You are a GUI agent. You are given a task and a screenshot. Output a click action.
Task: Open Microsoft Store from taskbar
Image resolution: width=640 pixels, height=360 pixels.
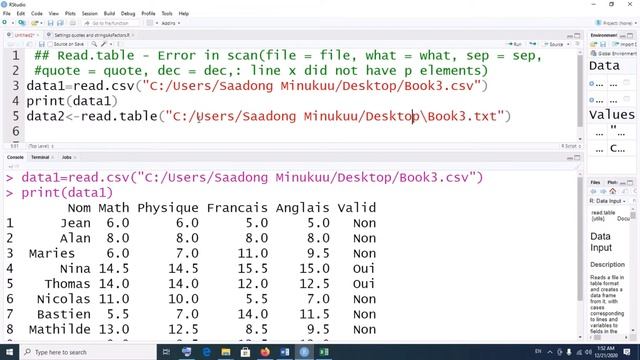click(x=245, y=352)
